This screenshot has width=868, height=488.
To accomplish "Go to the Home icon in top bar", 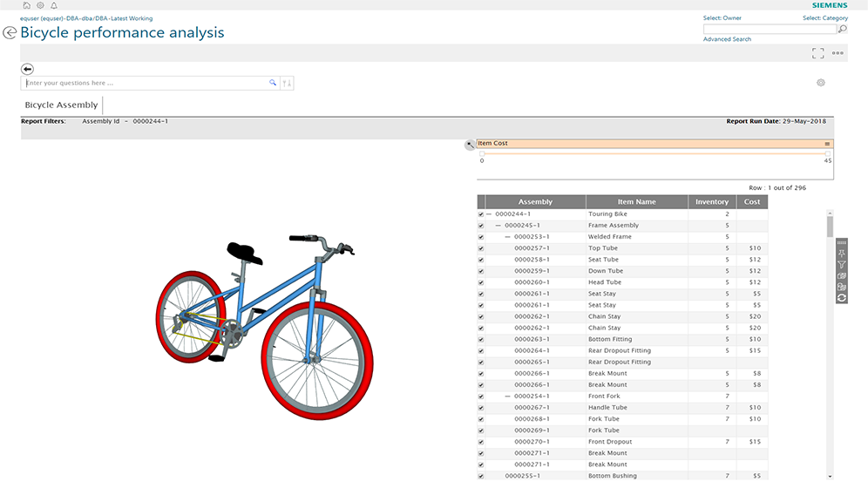I will click(26, 5).
